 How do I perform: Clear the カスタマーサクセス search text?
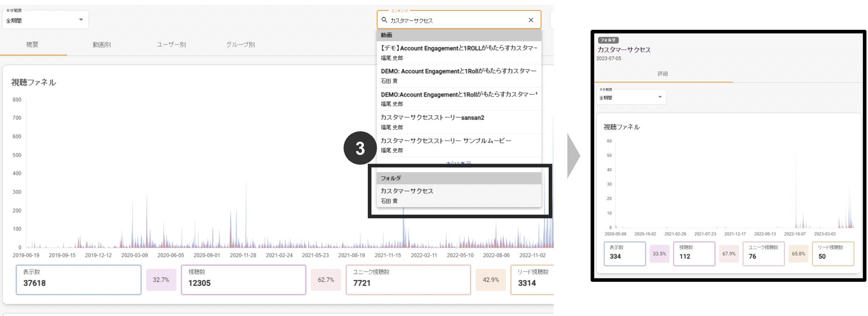pyautogui.click(x=531, y=20)
